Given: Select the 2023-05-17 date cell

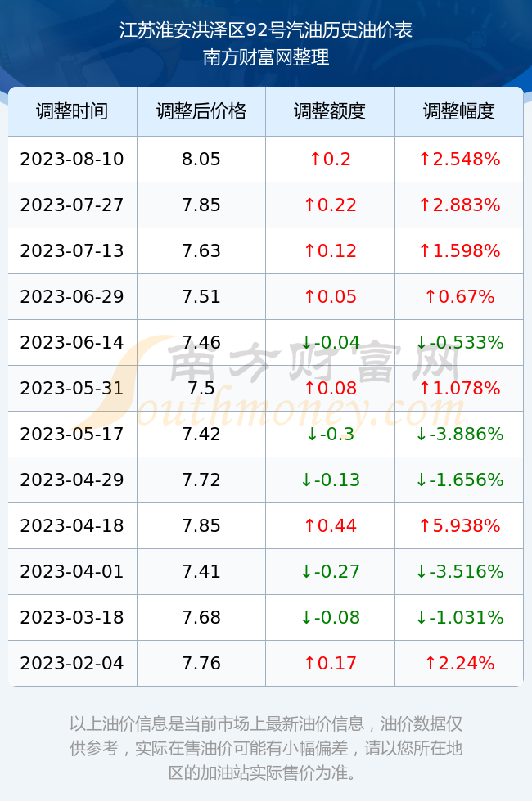Looking at the screenshot, I should pos(72,434).
